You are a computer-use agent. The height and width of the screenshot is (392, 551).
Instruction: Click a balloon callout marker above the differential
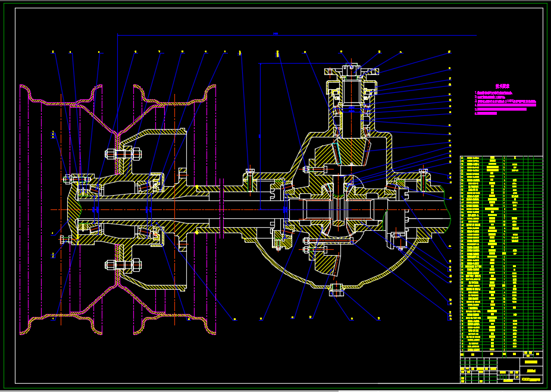(x=342, y=52)
